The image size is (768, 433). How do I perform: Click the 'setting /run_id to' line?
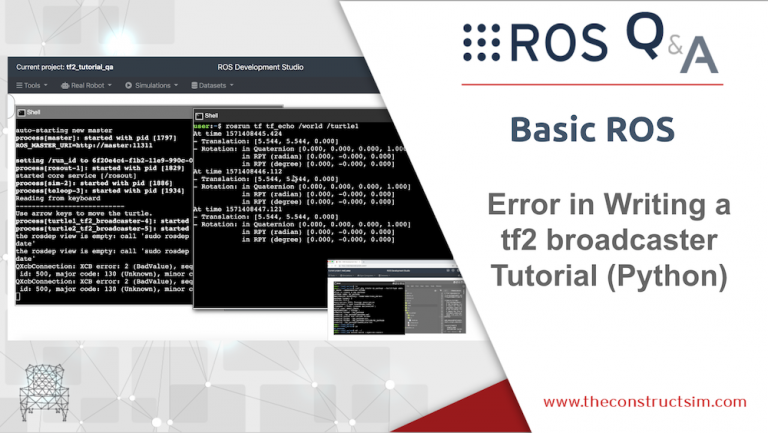tap(104, 161)
